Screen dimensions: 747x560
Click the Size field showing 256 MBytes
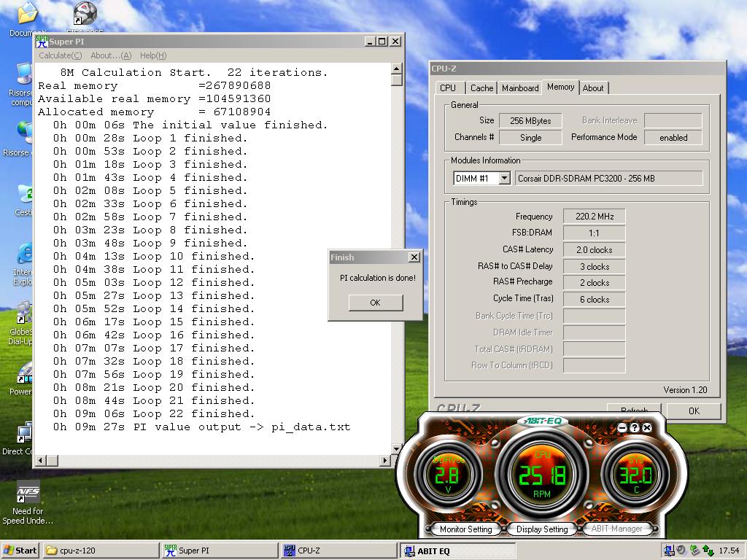(x=530, y=120)
